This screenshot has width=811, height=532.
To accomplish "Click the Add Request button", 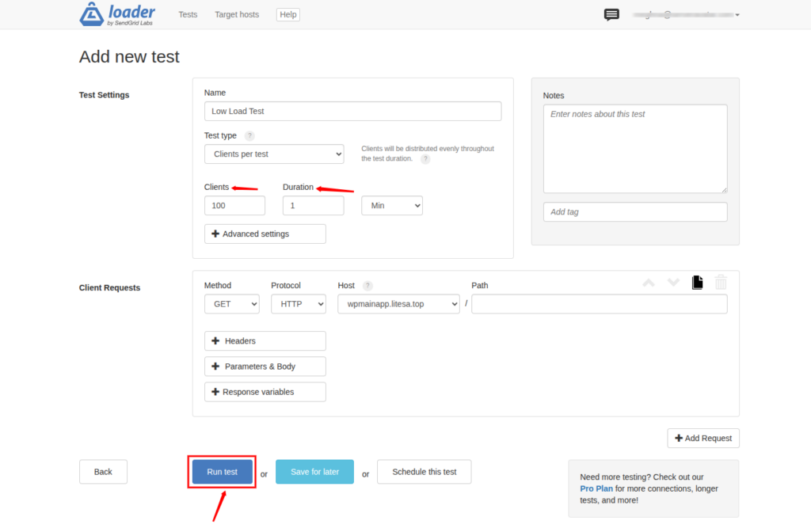I will 703,439.
